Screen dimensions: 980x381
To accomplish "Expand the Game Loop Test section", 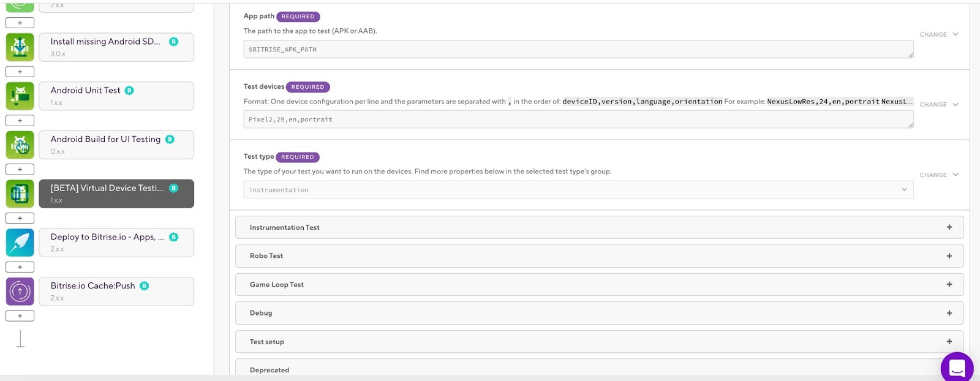I will (599, 285).
